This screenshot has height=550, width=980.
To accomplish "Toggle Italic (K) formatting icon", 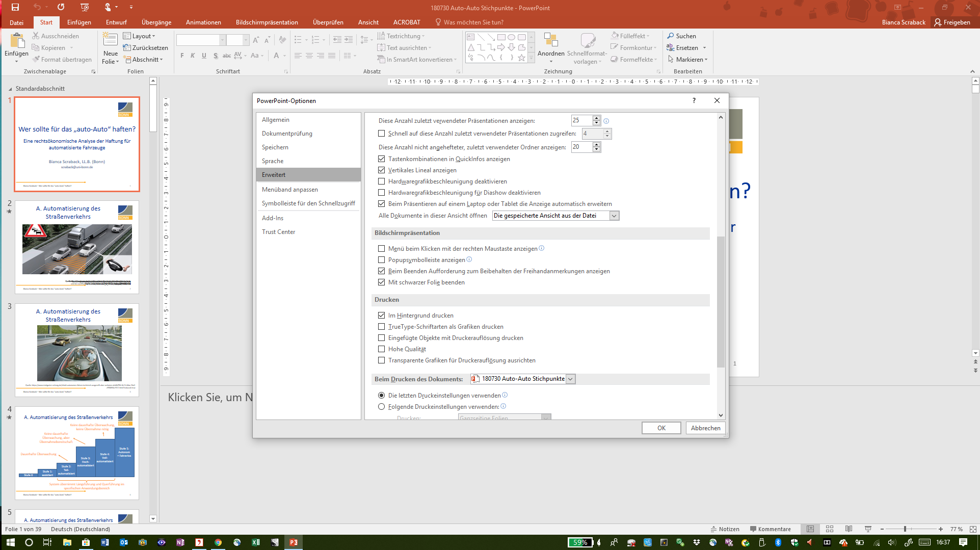I will [193, 56].
